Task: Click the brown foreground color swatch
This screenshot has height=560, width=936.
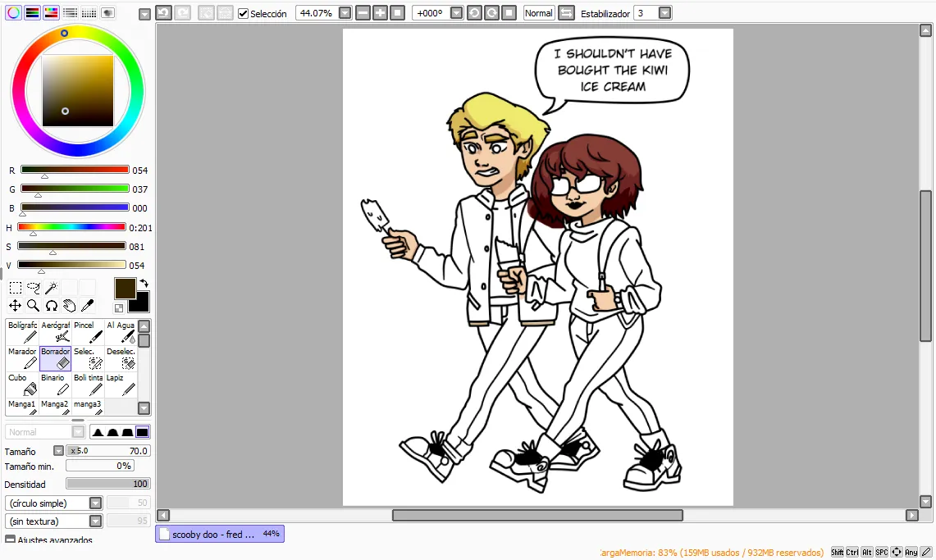Action: (x=125, y=288)
